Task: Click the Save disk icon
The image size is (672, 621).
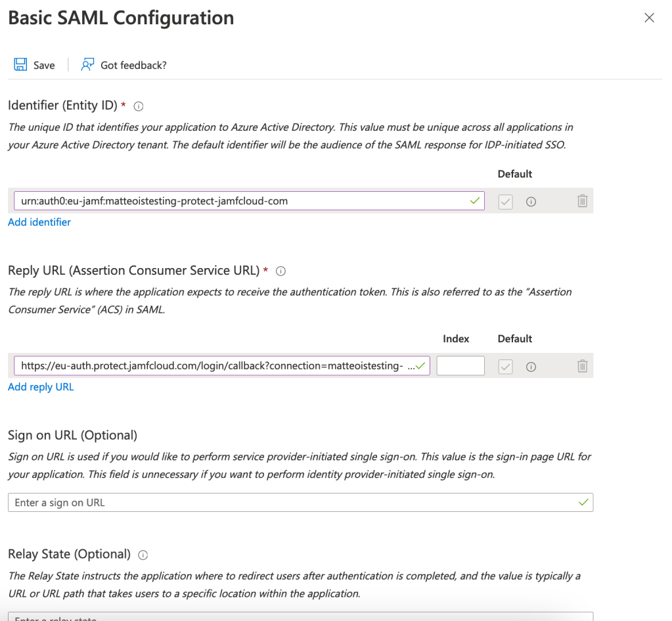Action: click(20, 65)
